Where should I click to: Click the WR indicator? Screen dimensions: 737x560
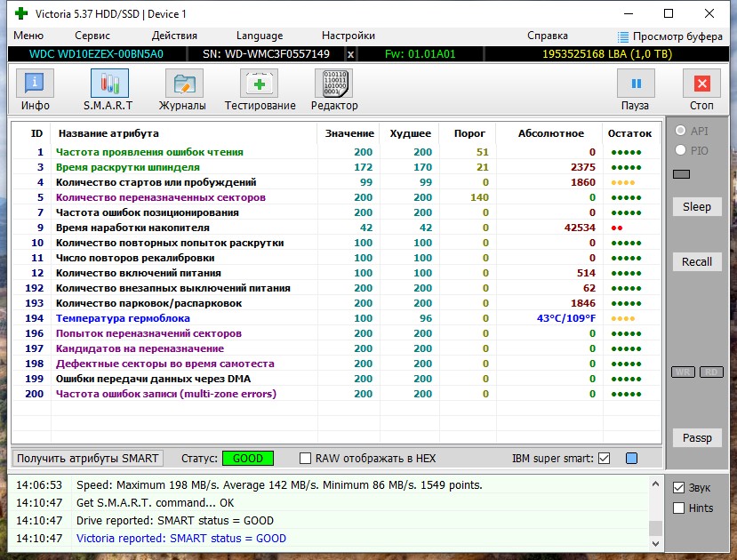tap(683, 372)
